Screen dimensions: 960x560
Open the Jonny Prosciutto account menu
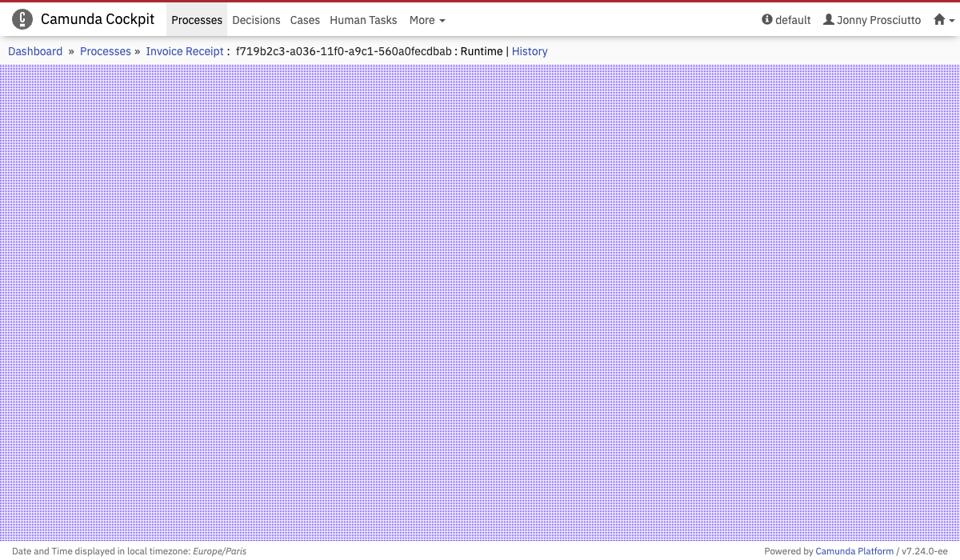(878, 20)
